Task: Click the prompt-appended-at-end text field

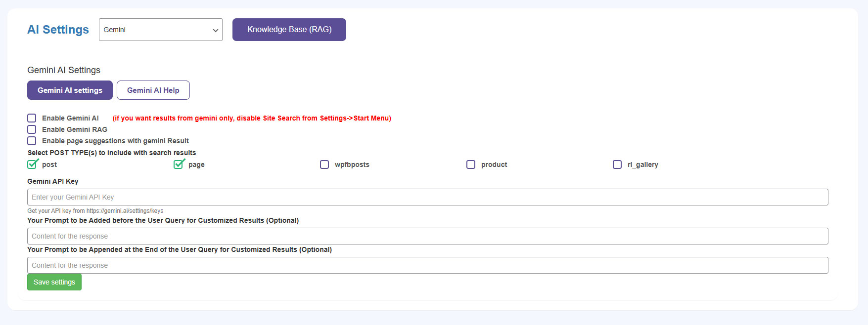Action: pos(427,265)
